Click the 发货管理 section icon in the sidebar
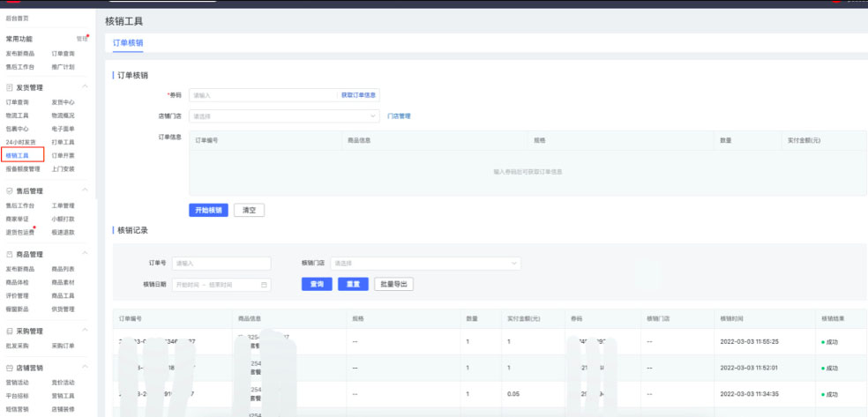868x417 pixels. [x=9, y=87]
